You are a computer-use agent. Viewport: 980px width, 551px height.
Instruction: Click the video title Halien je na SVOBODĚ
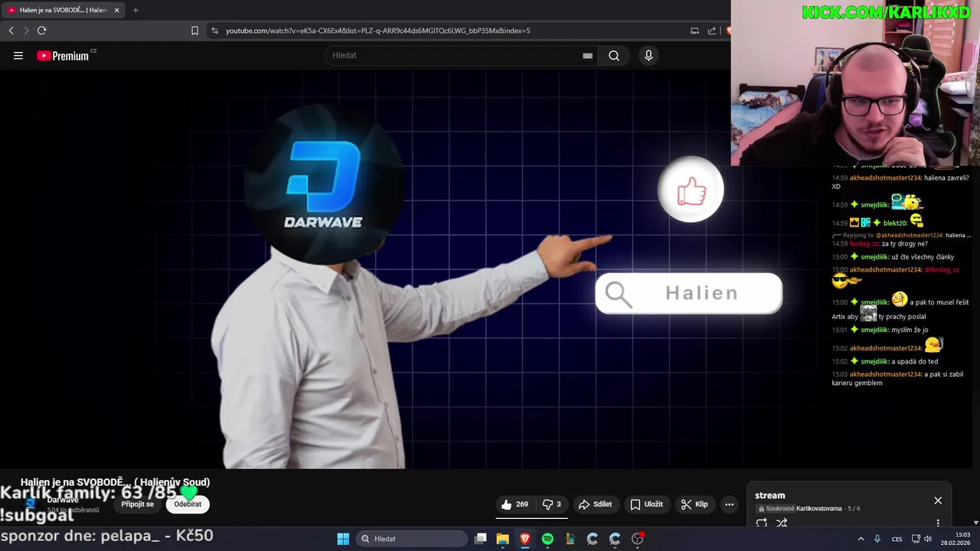115,482
